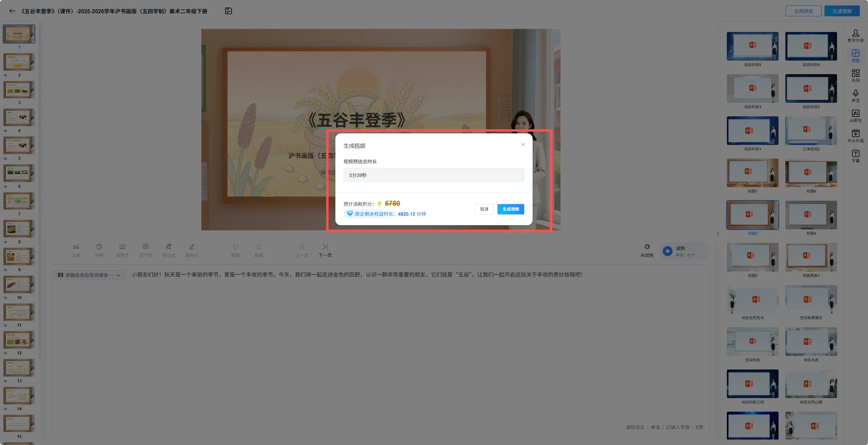The height and width of the screenshot is (445, 868).
Task: Select slide thumbnail 4
Action: coord(19,118)
